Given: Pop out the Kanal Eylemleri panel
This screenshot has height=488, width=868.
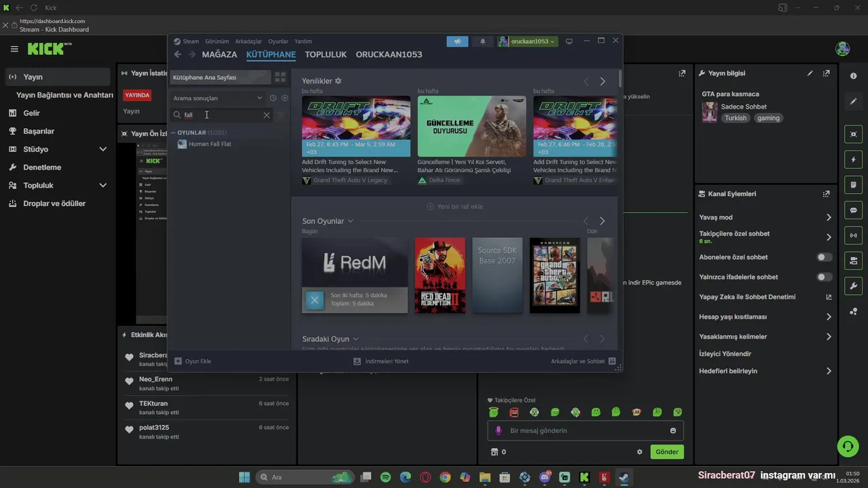Looking at the screenshot, I should coord(826,194).
